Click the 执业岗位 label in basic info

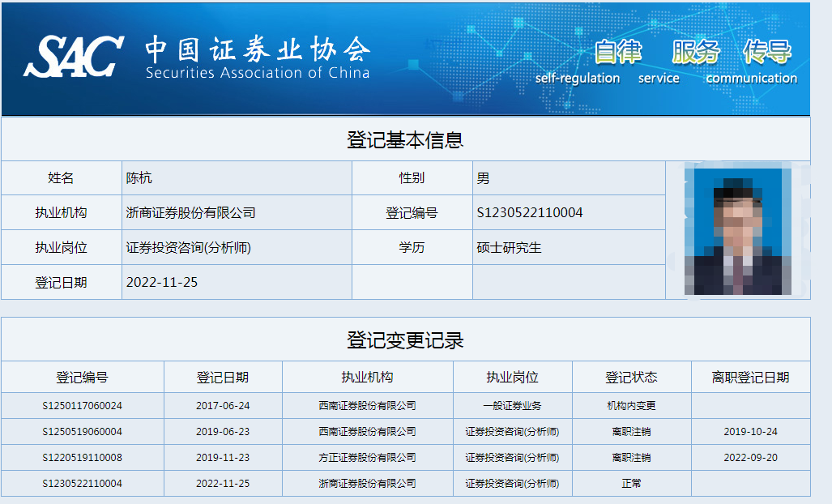tap(61, 248)
